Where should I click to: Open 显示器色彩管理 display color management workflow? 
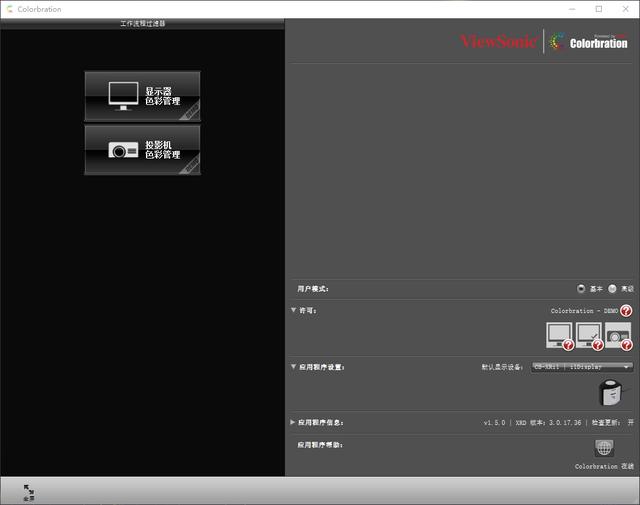[142, 96]
